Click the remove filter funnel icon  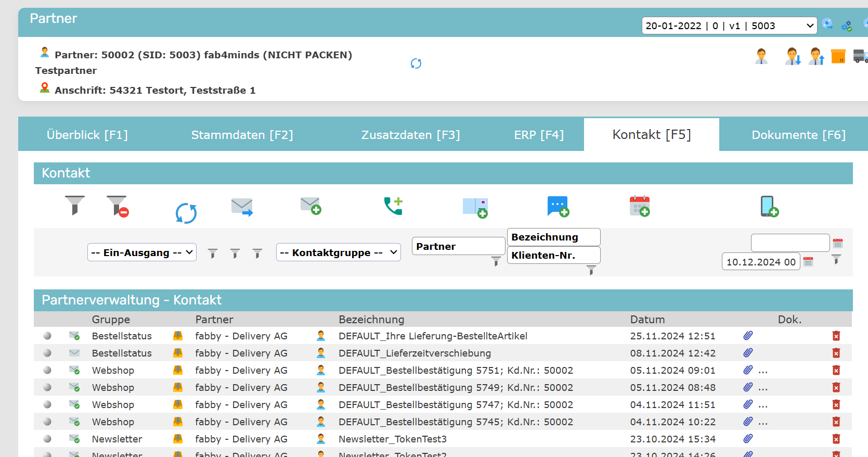pos(118,206)
